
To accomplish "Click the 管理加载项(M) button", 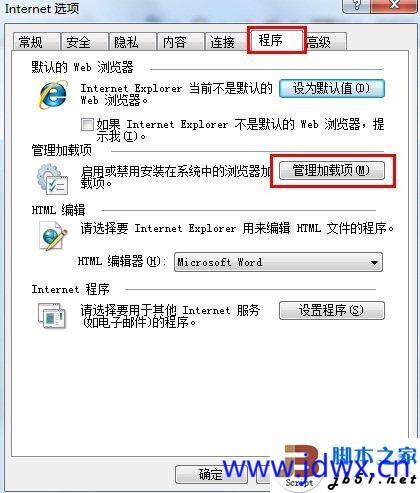I will click(332, 171).
